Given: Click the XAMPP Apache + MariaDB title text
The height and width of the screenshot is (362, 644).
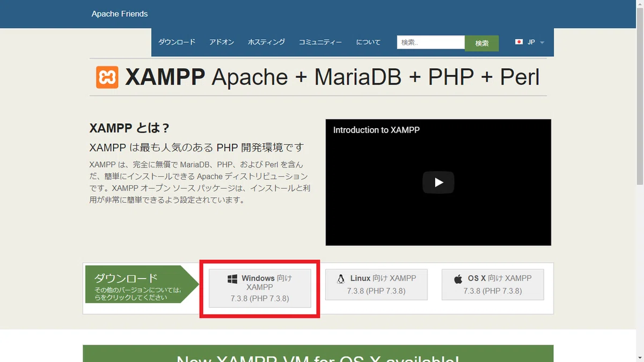Looking at the screenshot, I should coord(332,77).
